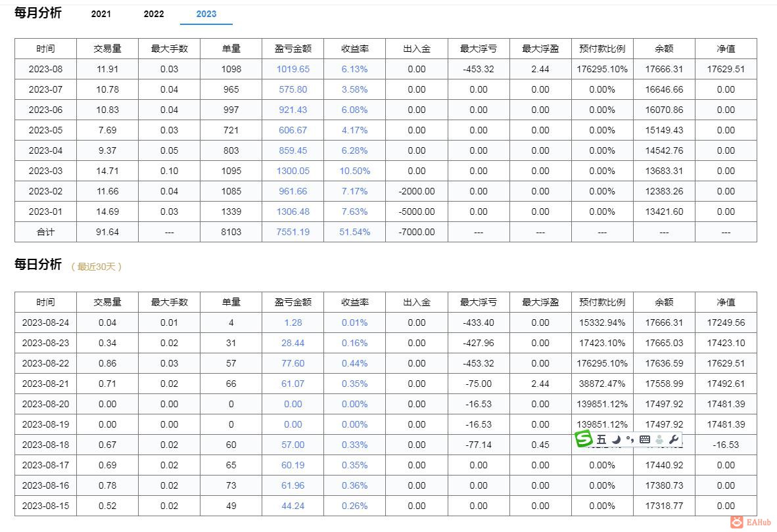Click the 2023-03 month cell
Viewport: 777px width, 532px height.
pos(46,171)
